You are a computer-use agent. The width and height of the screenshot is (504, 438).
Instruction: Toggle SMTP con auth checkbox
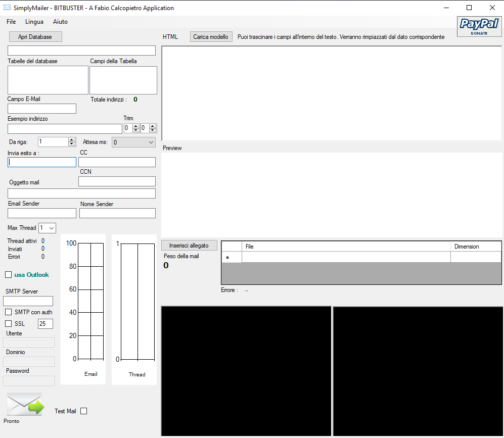tap(9, 312)
